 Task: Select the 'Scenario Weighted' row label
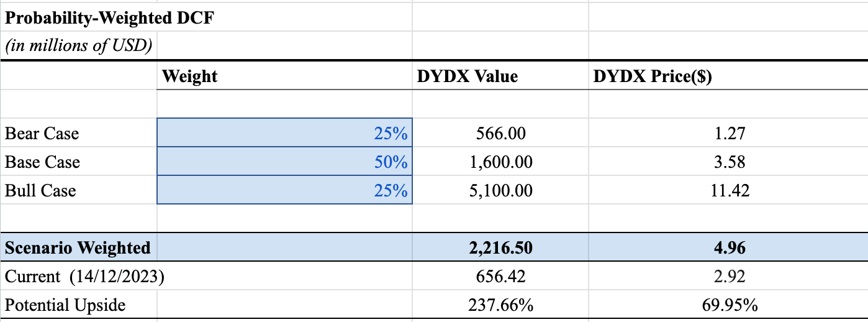[x=78, y=247]
